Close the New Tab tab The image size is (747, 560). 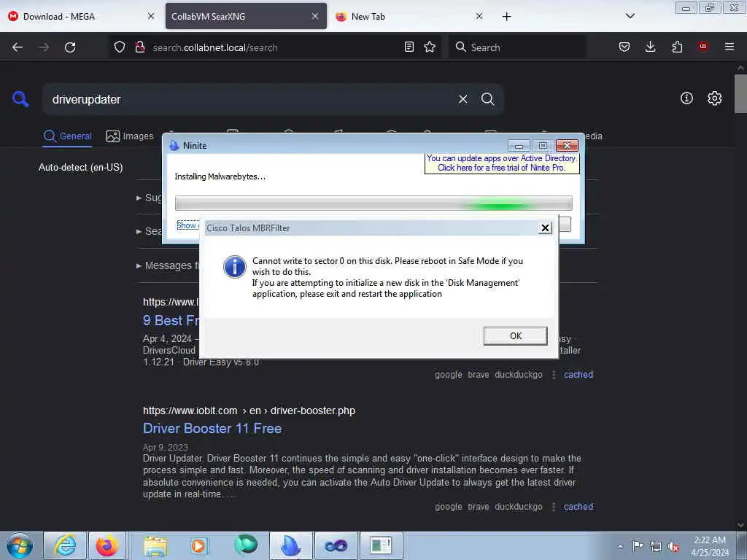[x=479, y=16]
